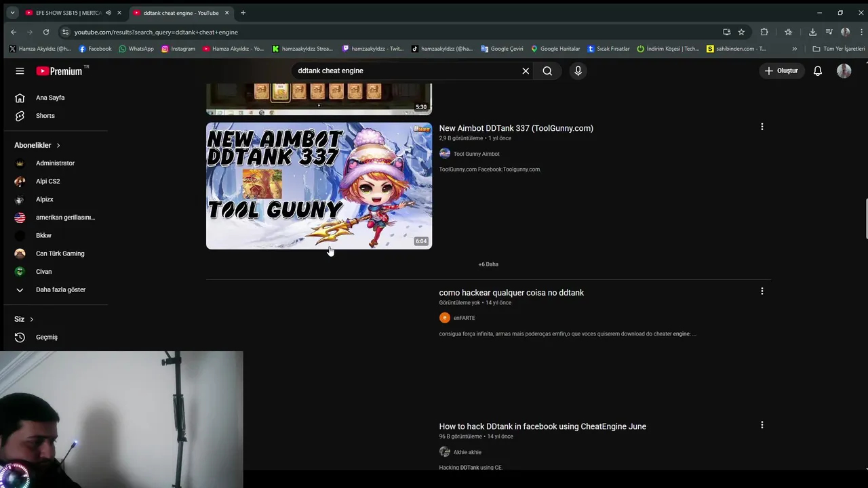
Task: Focus the YouTube search input field
Action: click(x=407, y=70)
